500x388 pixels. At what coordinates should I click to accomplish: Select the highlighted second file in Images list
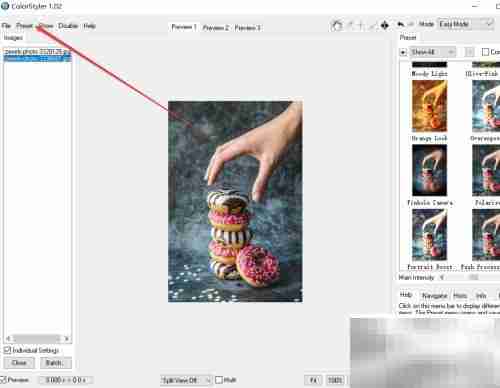tap(37, 59)
